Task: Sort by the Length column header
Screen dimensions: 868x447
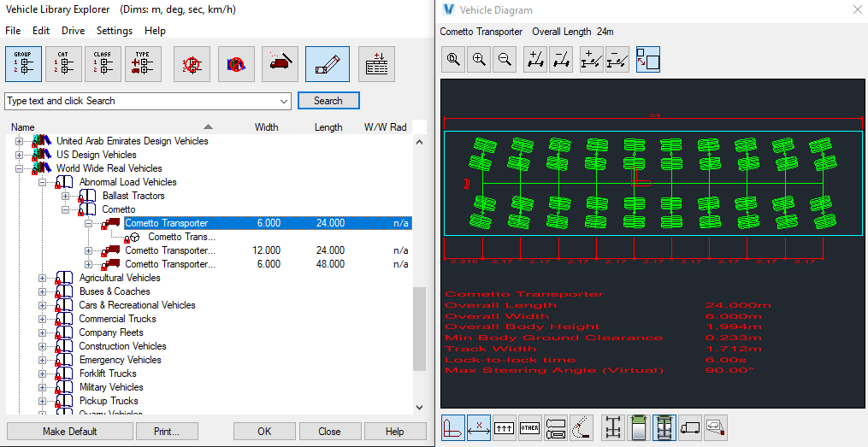Action: point(328,127)
